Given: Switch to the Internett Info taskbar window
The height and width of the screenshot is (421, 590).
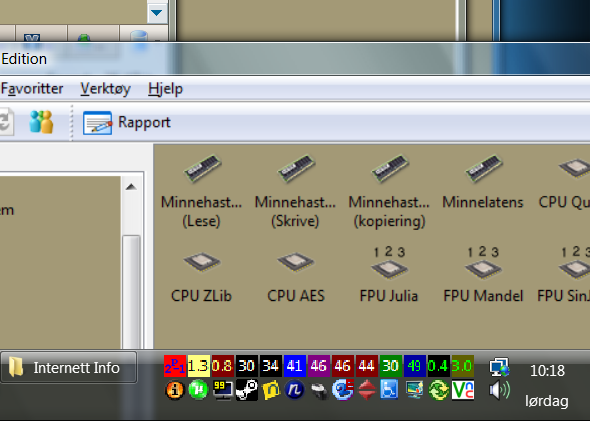Looking at the screenshot, I should (68, 368).
